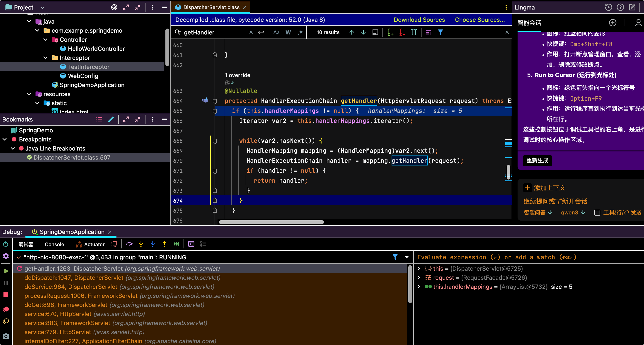Click Run to Cursor icon

[176, 244]
